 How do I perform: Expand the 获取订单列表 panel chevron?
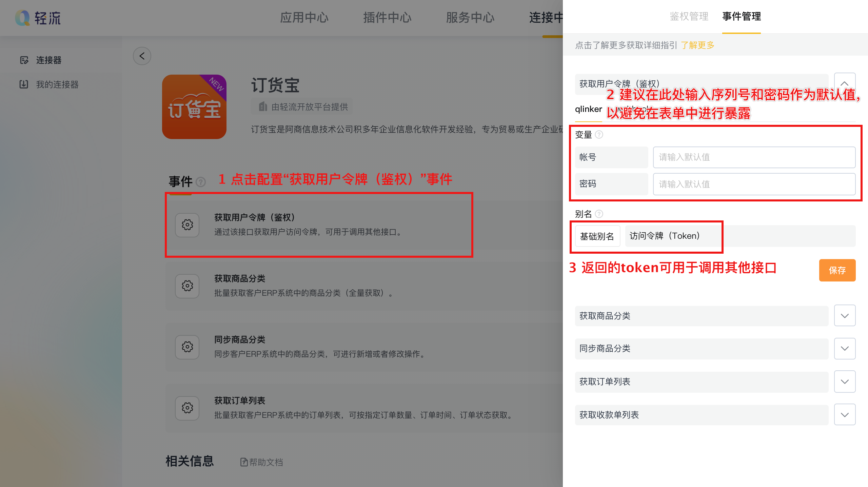point(845,382)
